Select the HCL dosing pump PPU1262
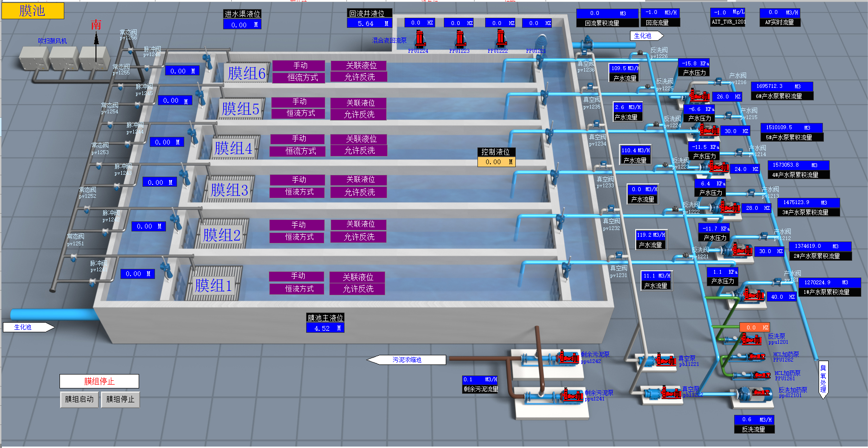The width and height of the screenshot is (868, 448). click(x=756, y=356)
